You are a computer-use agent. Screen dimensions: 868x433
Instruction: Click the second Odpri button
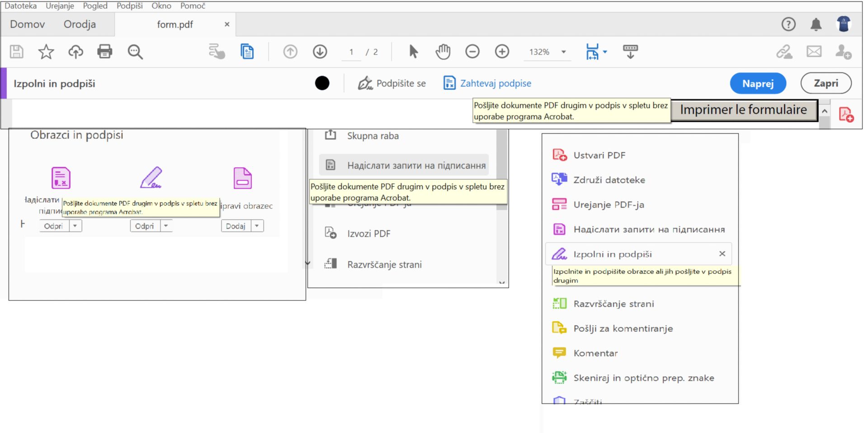tap(145, 226)
